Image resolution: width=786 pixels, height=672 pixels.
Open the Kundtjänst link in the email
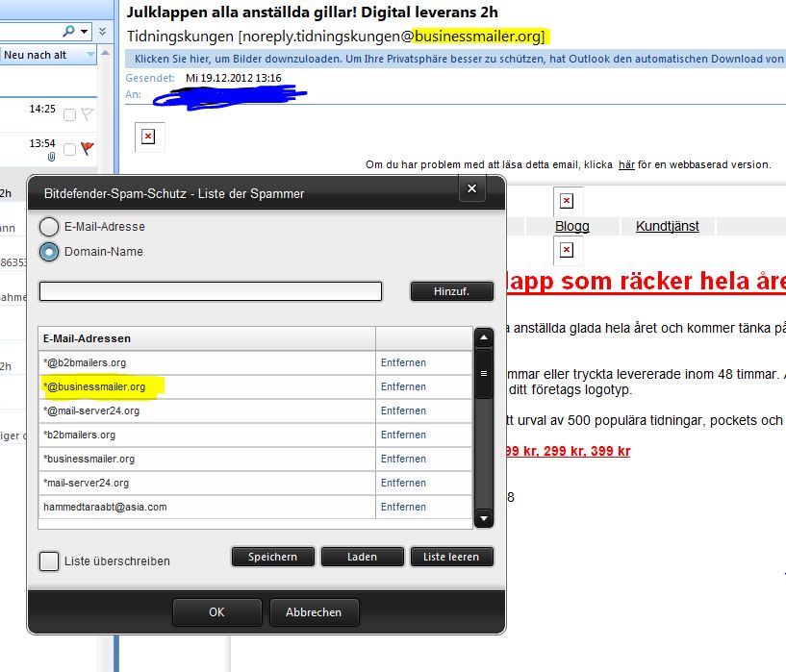(668, 226)
